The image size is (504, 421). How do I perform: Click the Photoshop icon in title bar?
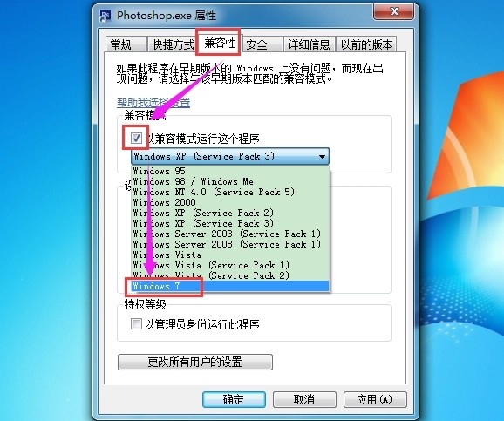tap(106, 16)
